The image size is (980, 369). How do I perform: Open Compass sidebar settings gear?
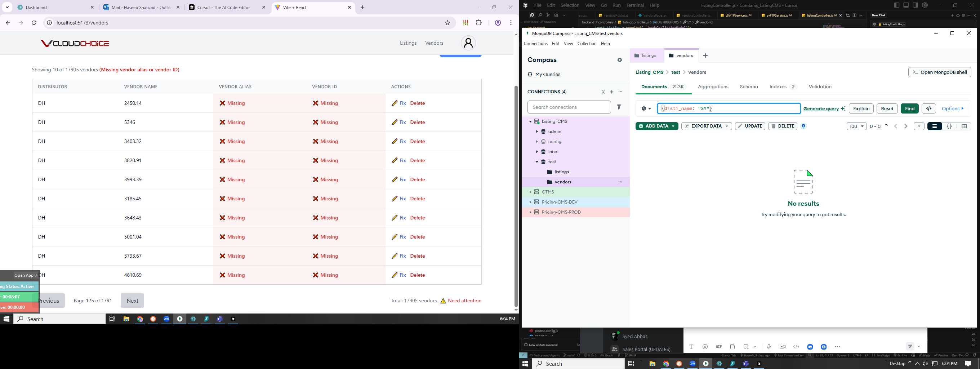click(620, 60)
